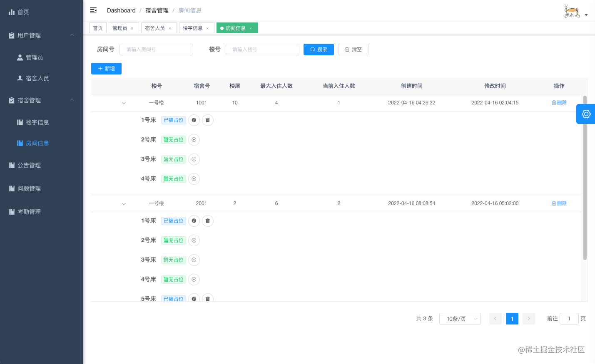Click the 宿舍号 cell 1001
Viewport: 595px width, 364px height.
[202, 103]
